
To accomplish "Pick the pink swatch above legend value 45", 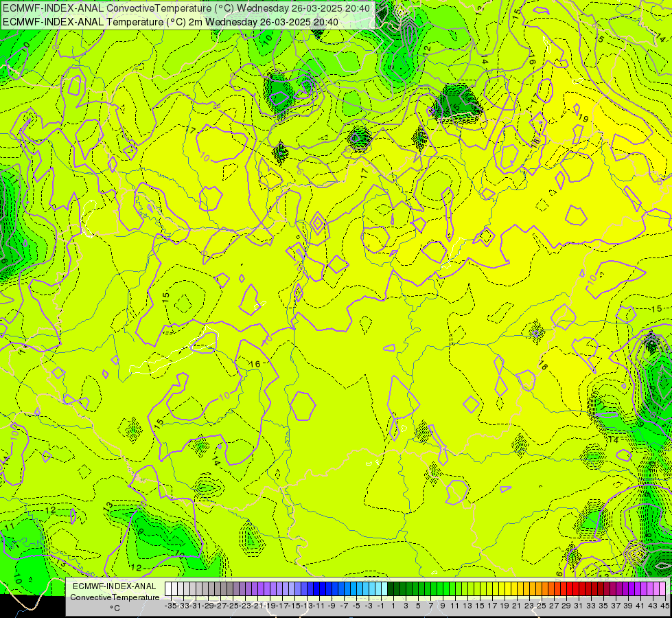I will [x=662, y=588].
